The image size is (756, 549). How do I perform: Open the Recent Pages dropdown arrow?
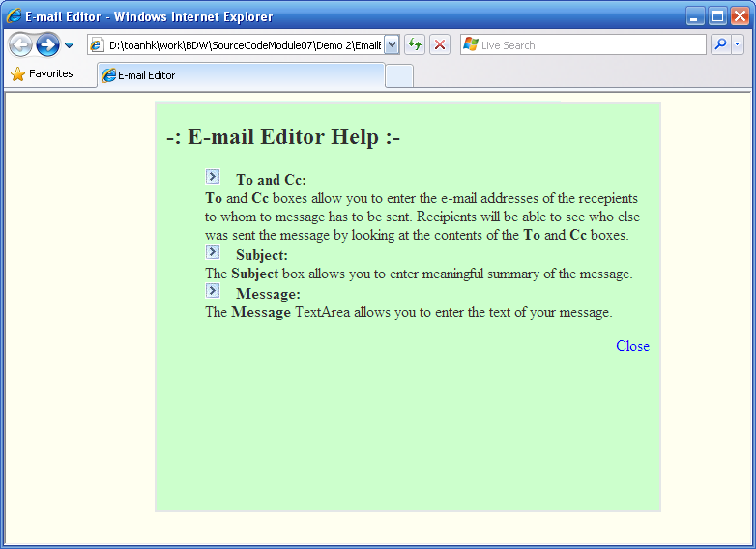[70, 45]
